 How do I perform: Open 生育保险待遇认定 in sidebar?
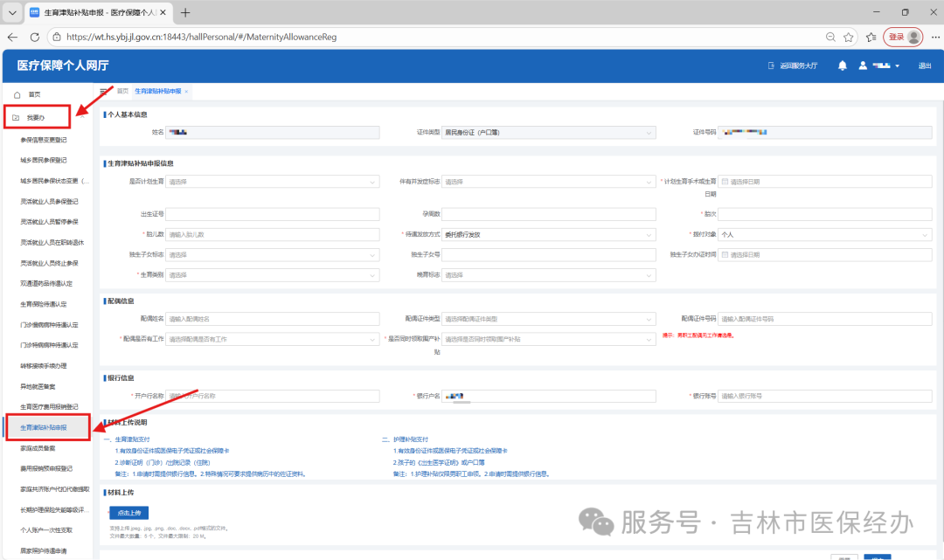(x=44, y=304)
